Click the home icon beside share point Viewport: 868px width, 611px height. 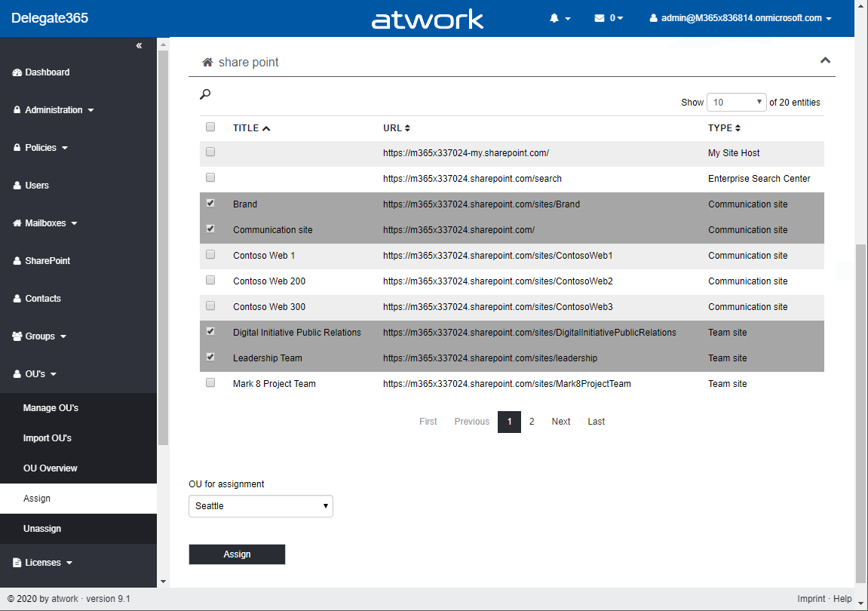coord(207,62)
